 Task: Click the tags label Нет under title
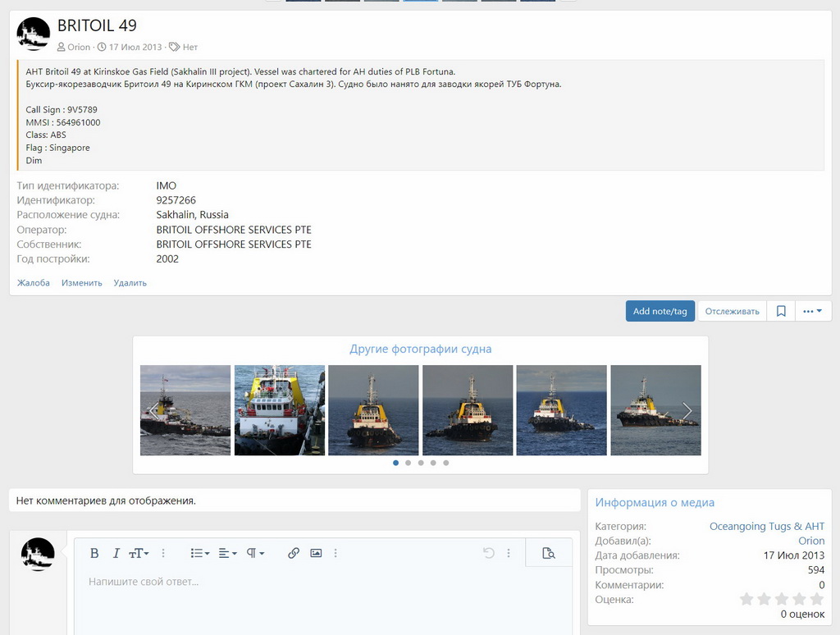(190, 47)
